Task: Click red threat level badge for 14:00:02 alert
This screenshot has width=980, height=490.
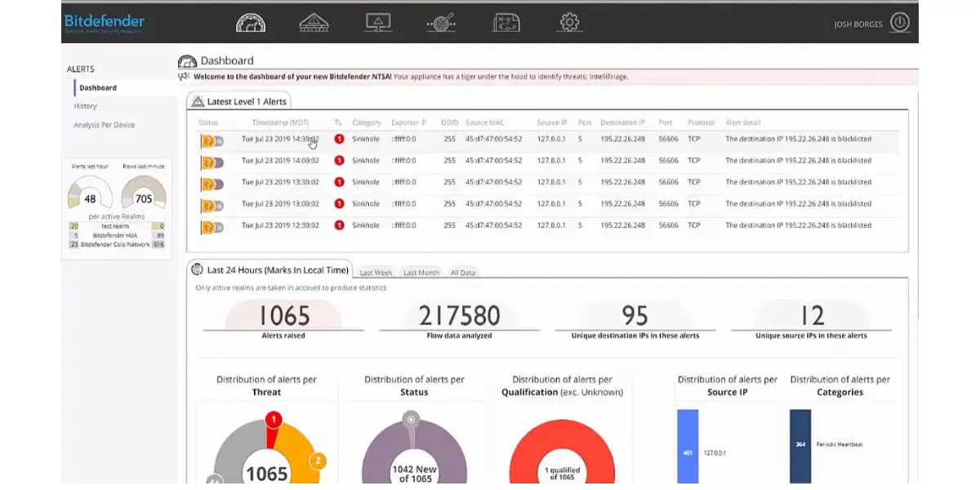Action: click(339, 161)
